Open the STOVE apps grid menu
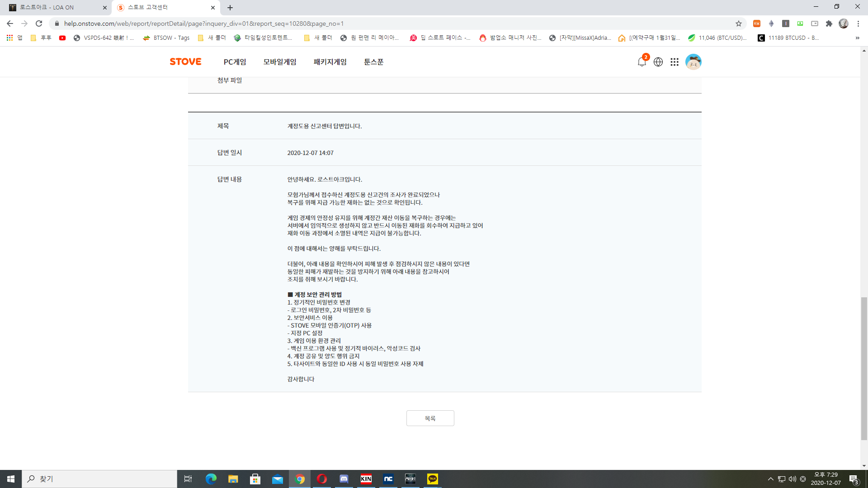 coord(675,62)
